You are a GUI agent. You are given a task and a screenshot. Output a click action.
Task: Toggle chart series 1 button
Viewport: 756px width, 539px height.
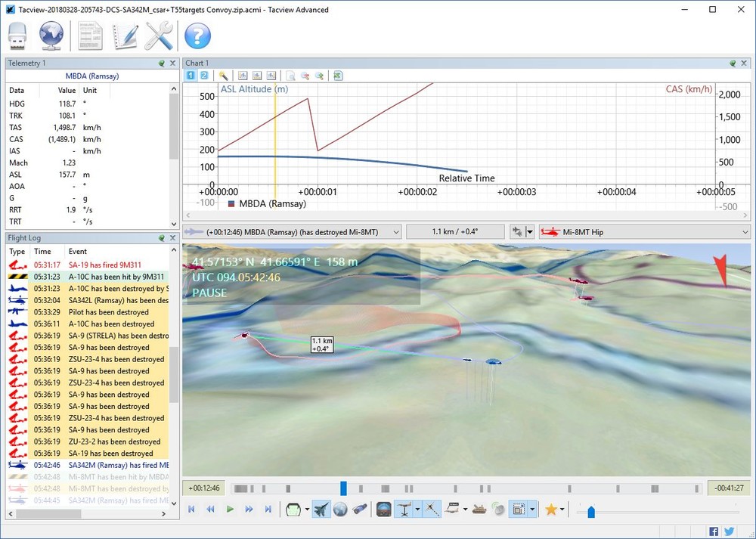(x=191, y=76)
